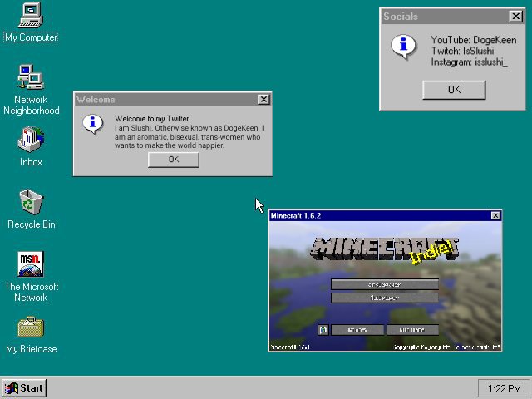Image resolution: width=532 pixels, height=399 pixels.
Task: Select the My Briefcase icon
Action: pos(31,327)
